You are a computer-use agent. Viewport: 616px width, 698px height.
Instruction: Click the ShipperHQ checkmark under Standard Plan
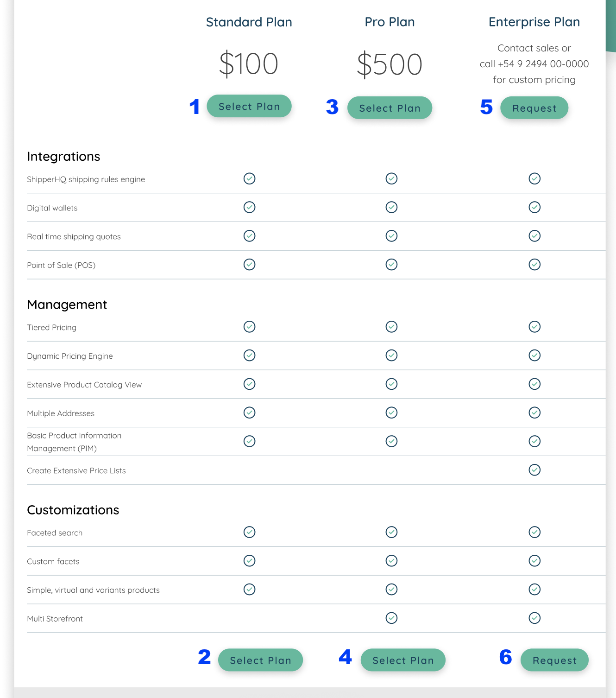[x=249, y=178]
